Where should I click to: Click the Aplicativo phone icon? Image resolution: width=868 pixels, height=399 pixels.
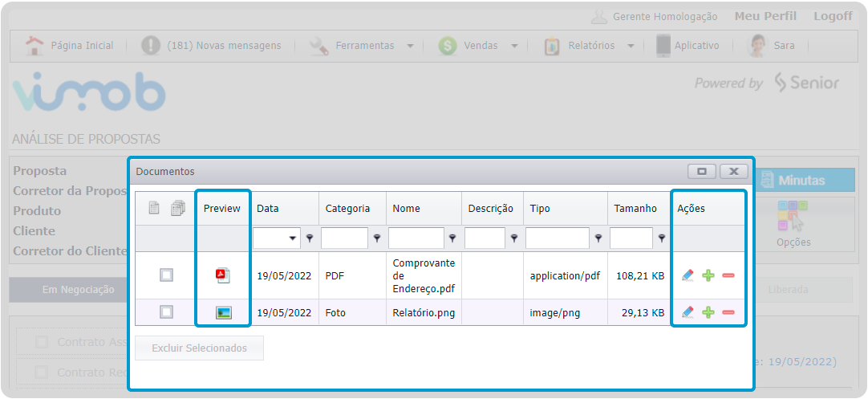[x=663, y=46]
